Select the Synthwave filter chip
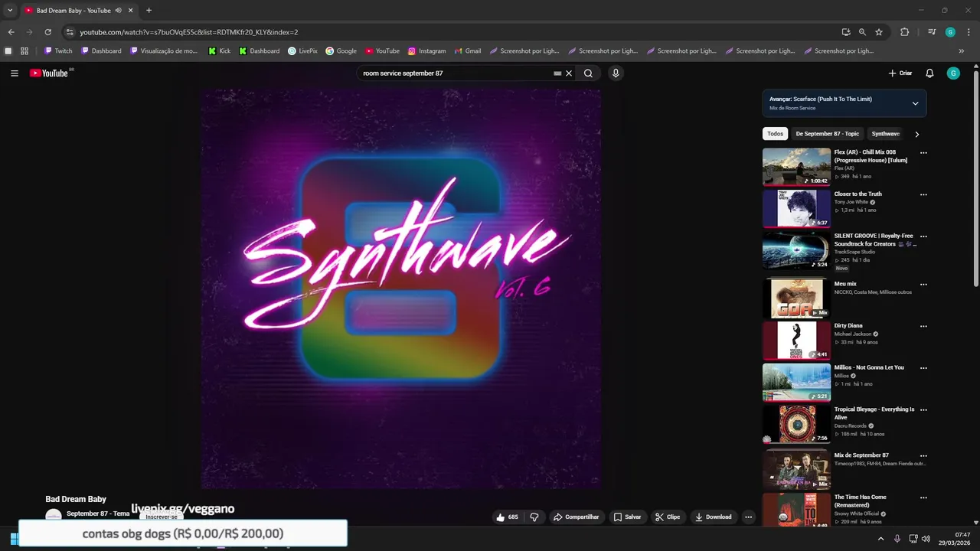The width and height of the screenshot is (980, 551). [x=886, y=134]
